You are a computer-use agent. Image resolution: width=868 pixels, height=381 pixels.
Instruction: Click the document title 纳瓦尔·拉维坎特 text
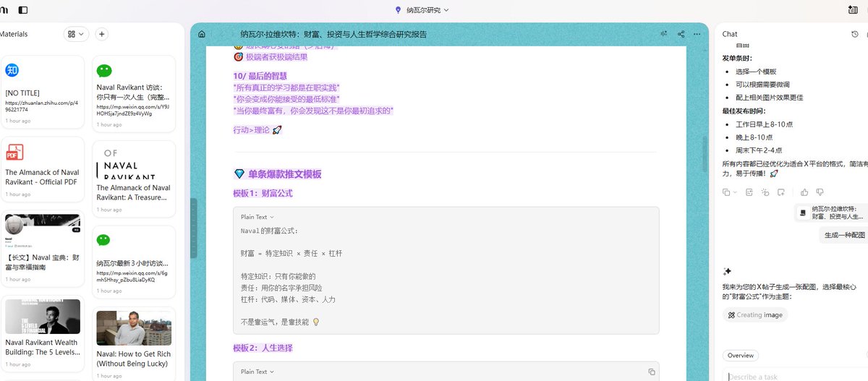pos(333,34)
